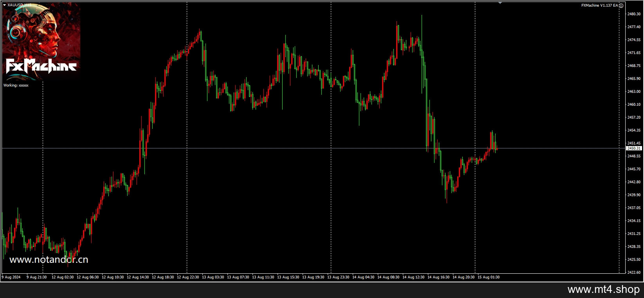Click the '15 Aug 01:30' time axis label
Image resolution: width=644 pixels, height=298 pixels.
(489, 277)
